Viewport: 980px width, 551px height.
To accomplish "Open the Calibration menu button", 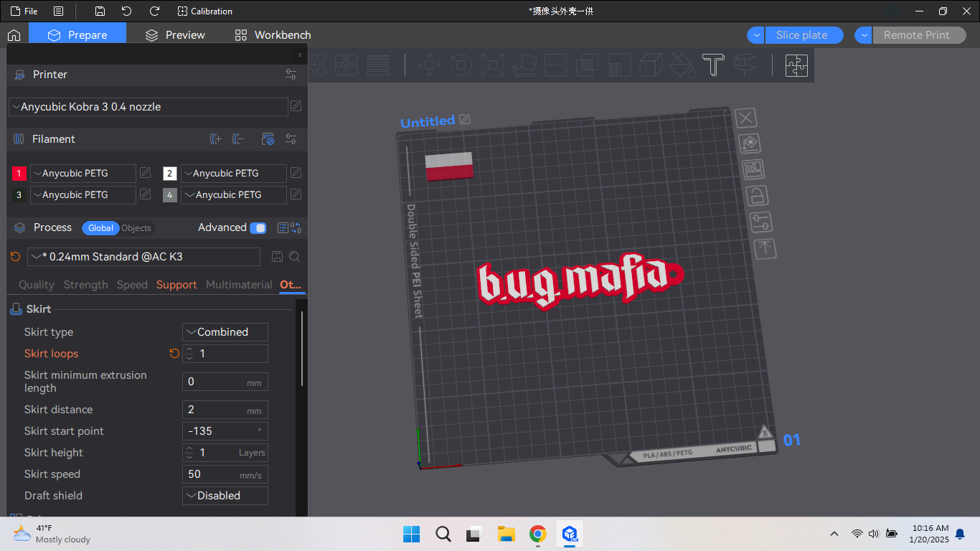I will 205,11.
